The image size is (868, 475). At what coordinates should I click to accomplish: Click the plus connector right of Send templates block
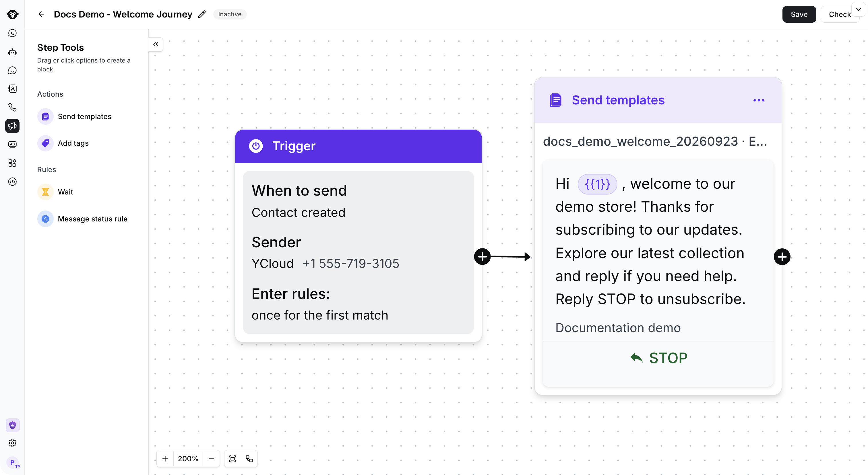(x=782, y=257)
